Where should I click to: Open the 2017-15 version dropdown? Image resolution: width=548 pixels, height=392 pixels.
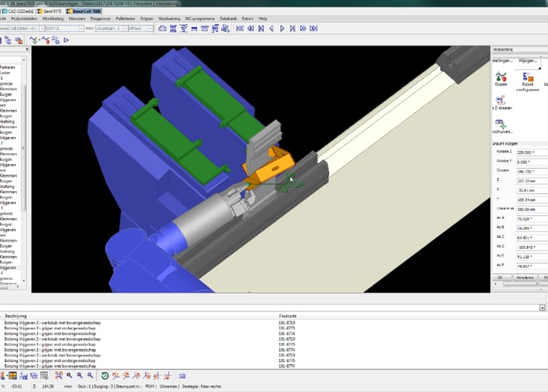coord(81,29)
